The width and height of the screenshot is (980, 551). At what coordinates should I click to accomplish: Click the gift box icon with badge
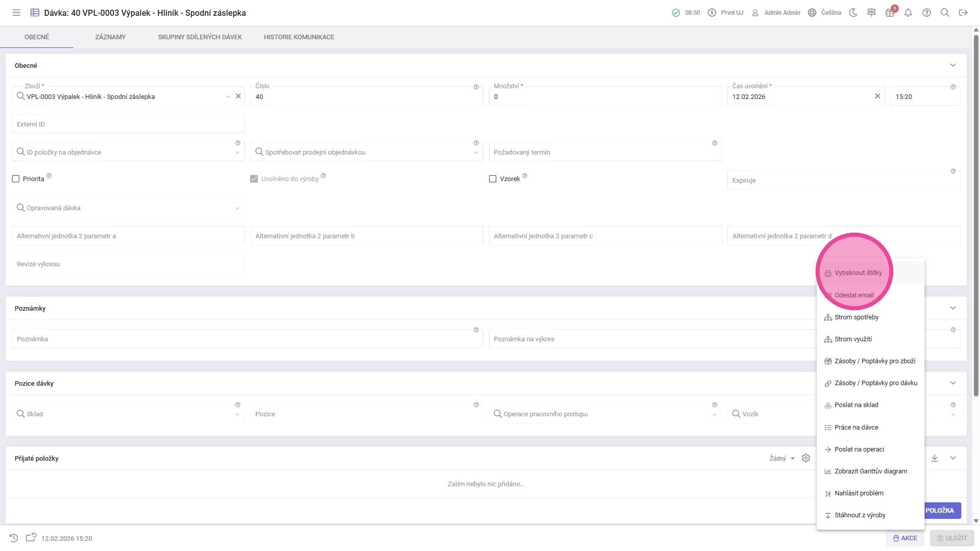click(890, 13)
